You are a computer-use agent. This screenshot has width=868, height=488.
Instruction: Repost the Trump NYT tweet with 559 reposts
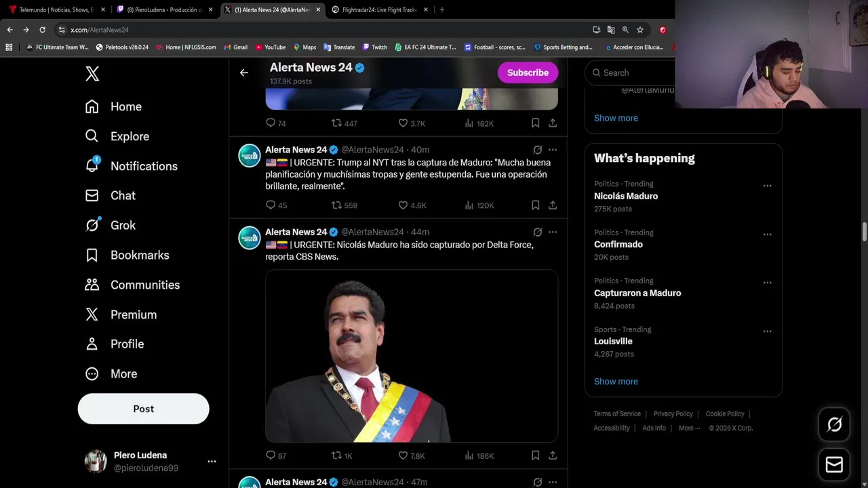coord(344,205)
